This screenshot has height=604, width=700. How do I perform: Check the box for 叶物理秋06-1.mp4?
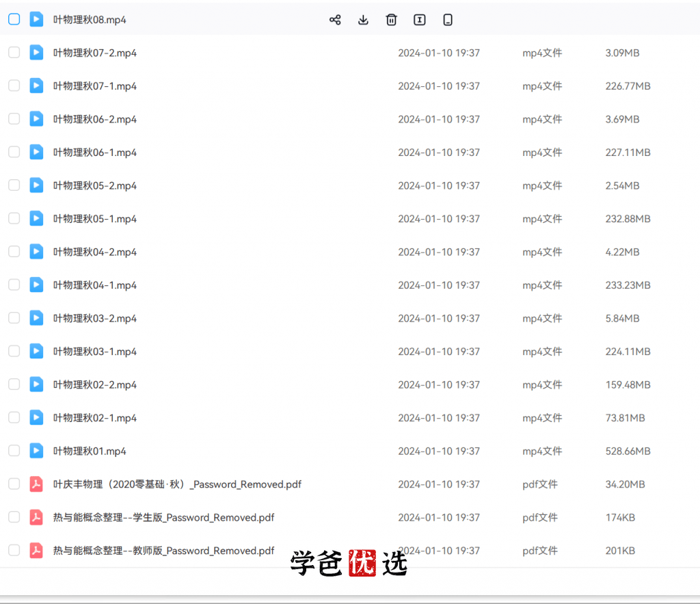(x=14, y=152)
